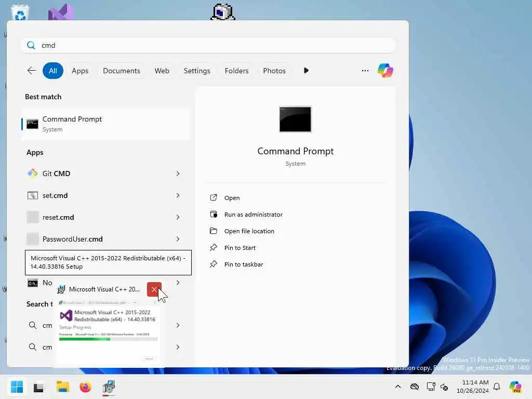Click the Visual C++ setup progress bar
Viewport: 532px width, 399px height.
[x=108, y=339]
